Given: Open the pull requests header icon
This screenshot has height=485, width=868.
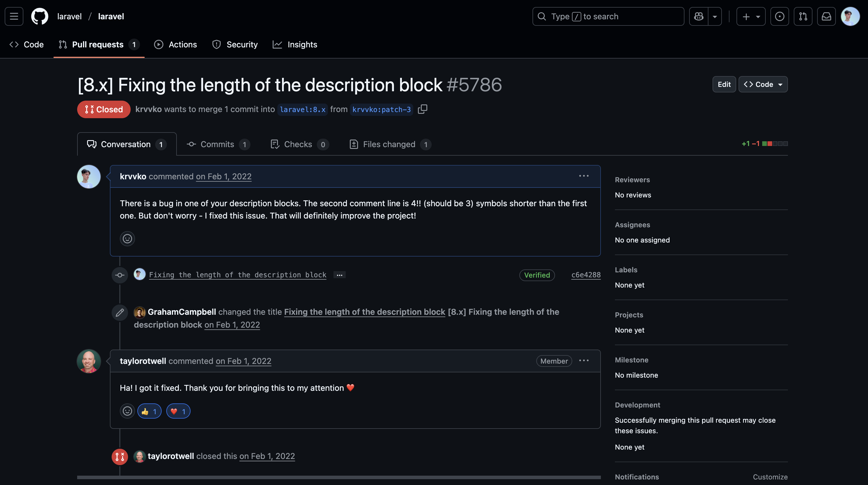Looking at the screenshot, I should (x=803, y=16).
